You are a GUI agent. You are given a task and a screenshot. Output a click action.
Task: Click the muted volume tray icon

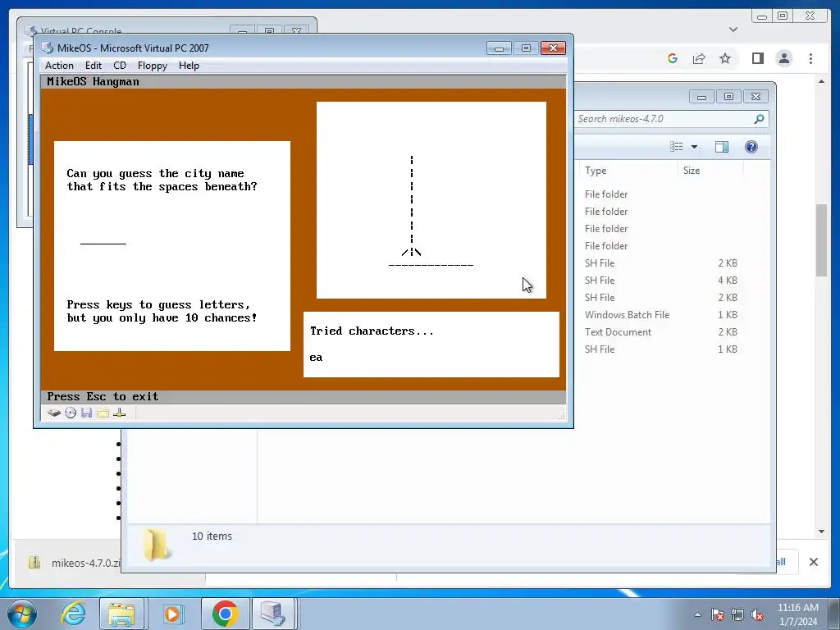click(x=757, y=614)
